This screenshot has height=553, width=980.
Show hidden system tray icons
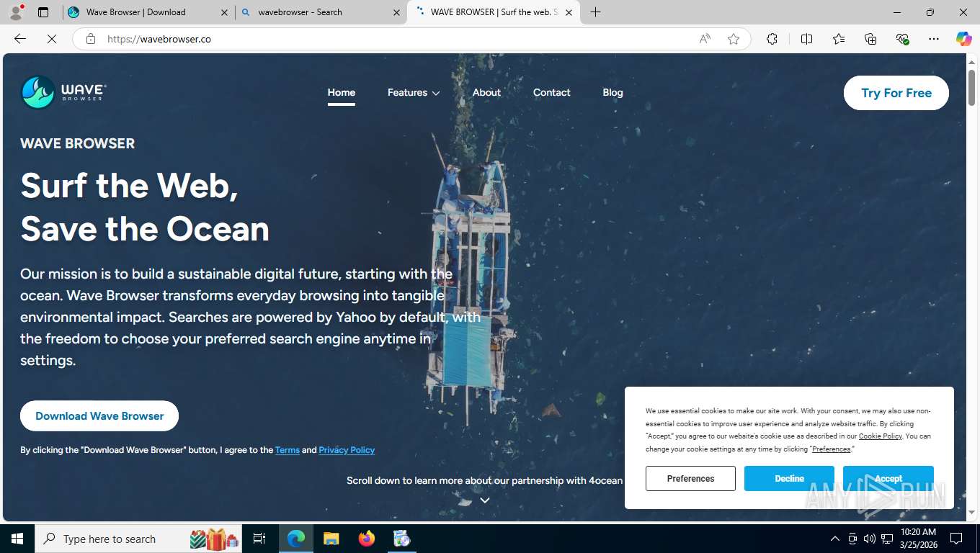pos(835,539)
